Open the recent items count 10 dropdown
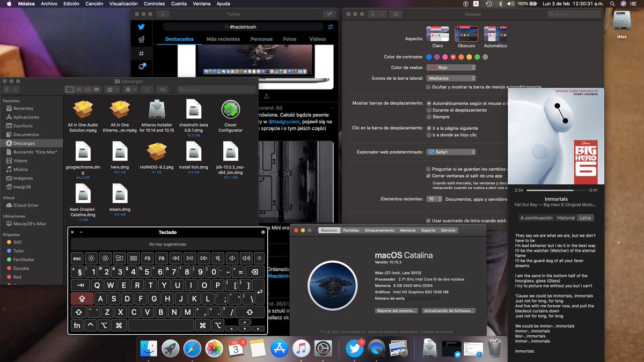The width and height of the screenshot is (644, 362). coord(435,199)
